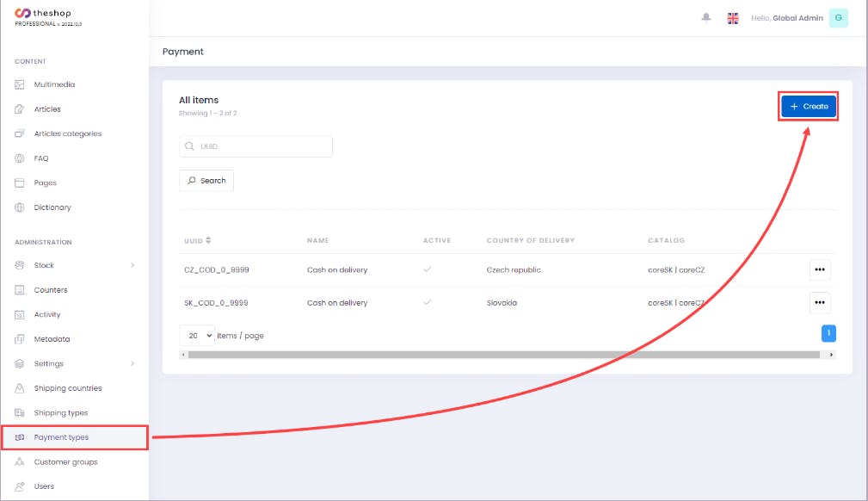Select Payment types menu item
868x501 pixels.
pyautogui.click(x=61, y=437)
